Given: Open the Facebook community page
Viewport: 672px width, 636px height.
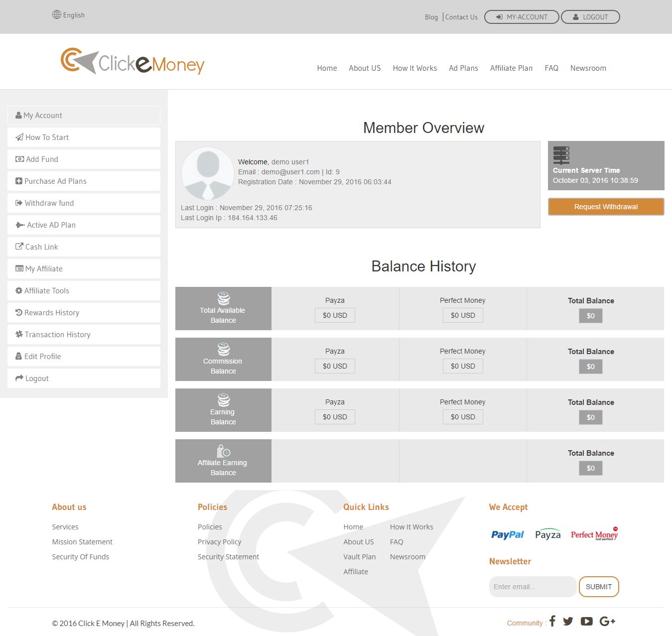Looking at the screenshot, I should [x=552, y=621].
